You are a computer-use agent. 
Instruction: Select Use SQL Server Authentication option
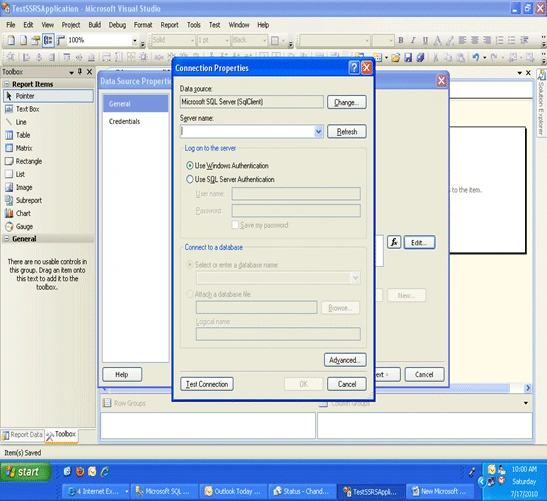(230, 179)
